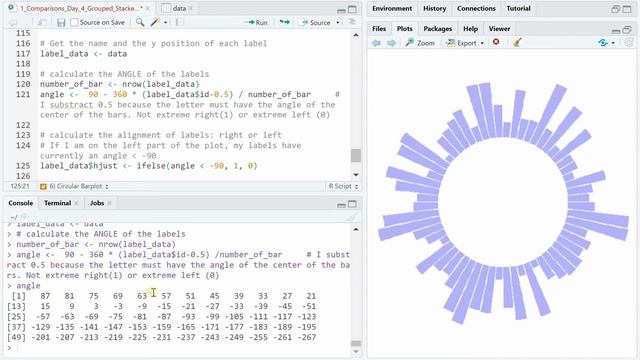Close the Terminal tab
Image resolution: width=640 pixels, height=360 pixels.
tap(76, 203)
